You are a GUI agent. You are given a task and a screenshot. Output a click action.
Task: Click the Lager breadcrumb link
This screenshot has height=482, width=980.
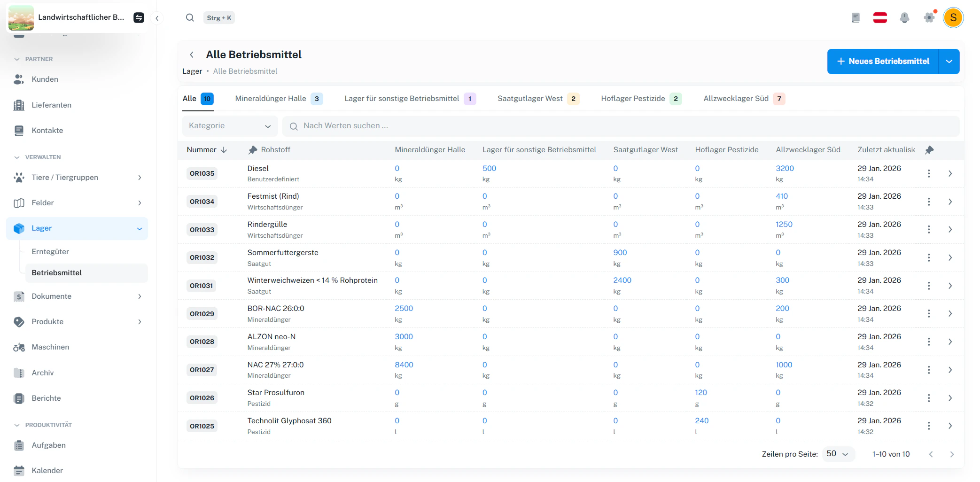pos(192,71)
